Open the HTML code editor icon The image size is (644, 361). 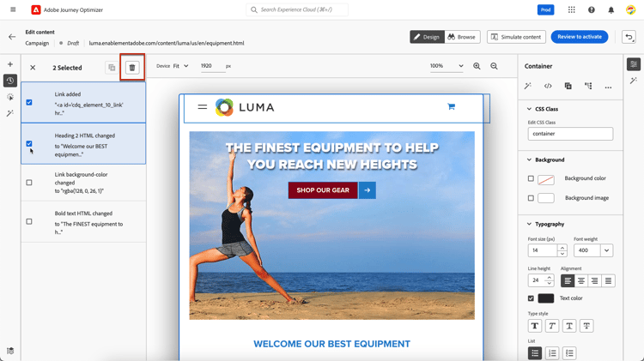point(548,86)
